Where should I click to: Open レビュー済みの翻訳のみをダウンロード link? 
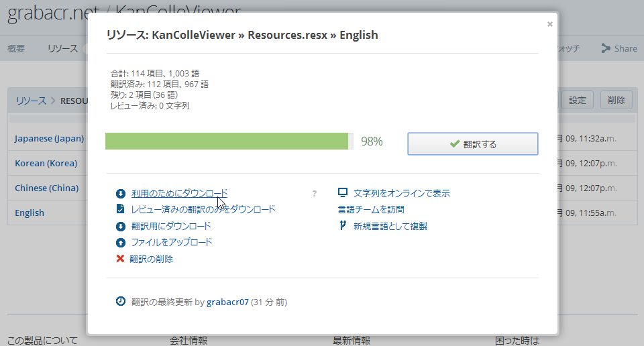point(203,209)
